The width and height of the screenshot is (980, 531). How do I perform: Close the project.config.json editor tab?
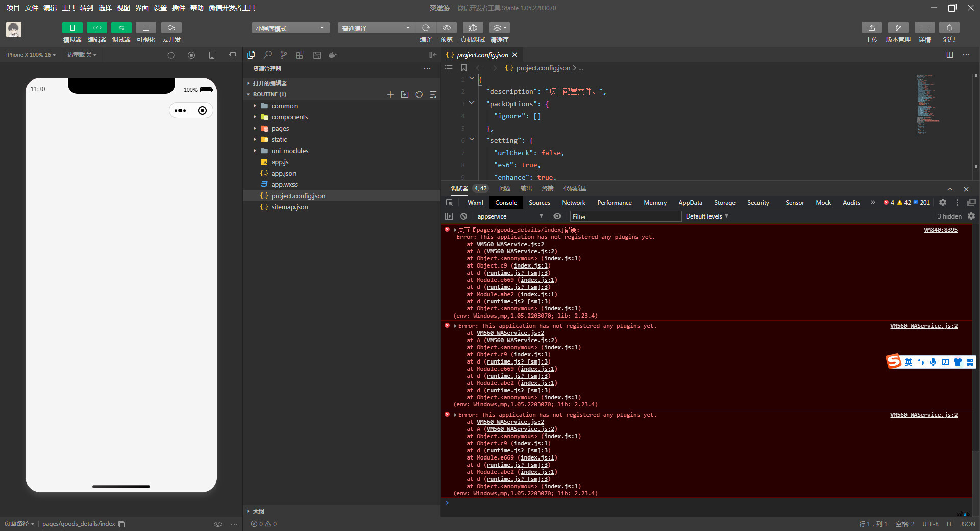[514, 55]
